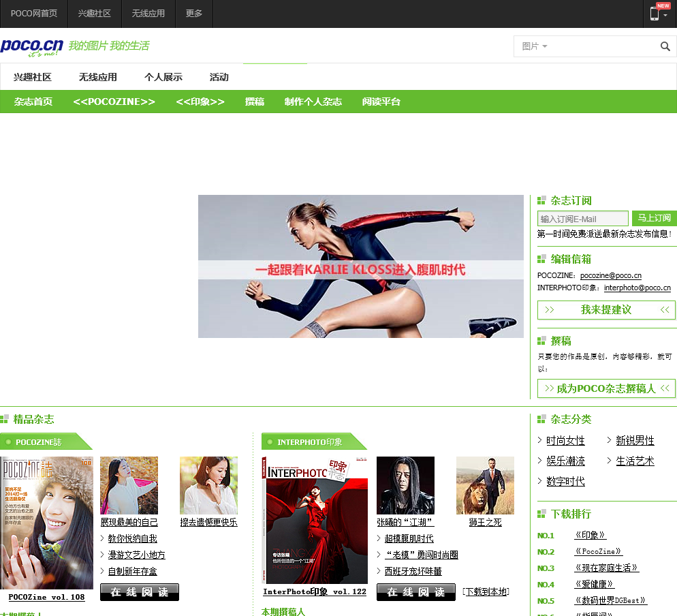
Task: Open 《现在家庭生活》 in download ranking
Action: coord(607,568)
